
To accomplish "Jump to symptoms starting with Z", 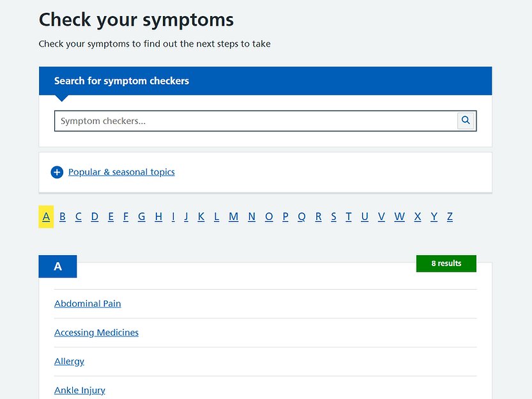I will click(x=450, y=217).
